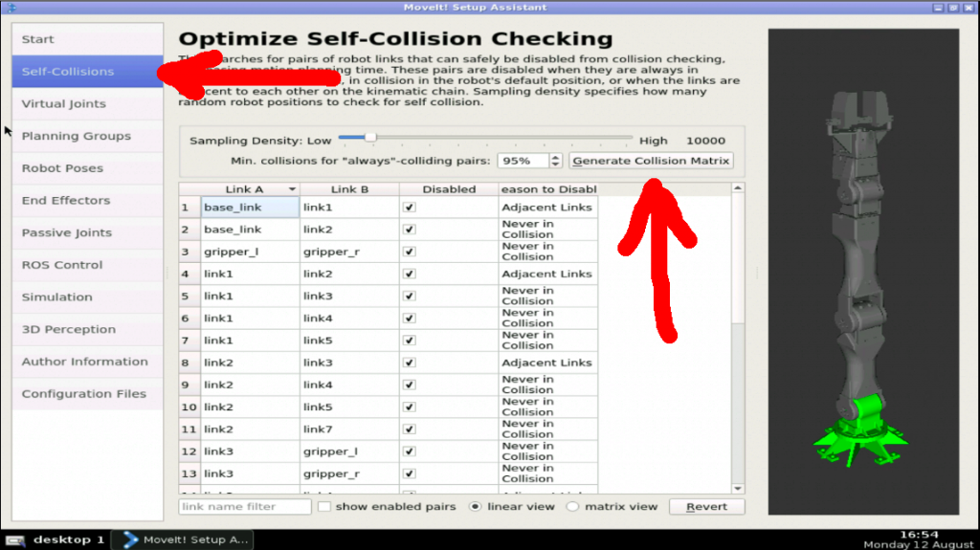Click table scrollbar up arrow

coord(738,188)
